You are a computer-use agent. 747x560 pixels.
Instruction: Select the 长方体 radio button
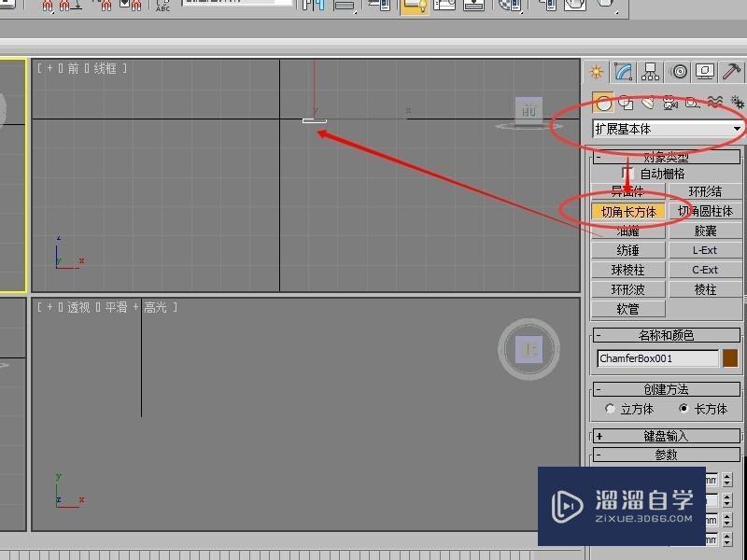[684, 409]
